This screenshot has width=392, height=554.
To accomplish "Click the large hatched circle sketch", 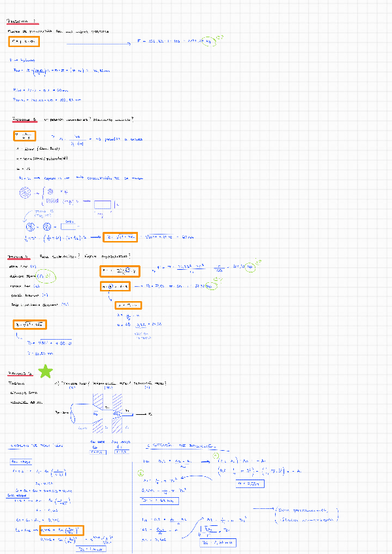I will click(25, 193).
